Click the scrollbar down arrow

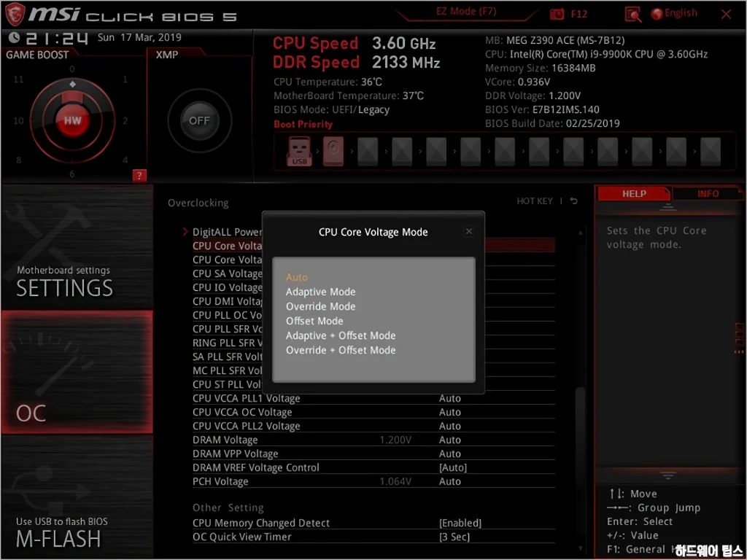pyautogui.click(x=580, y=549)
